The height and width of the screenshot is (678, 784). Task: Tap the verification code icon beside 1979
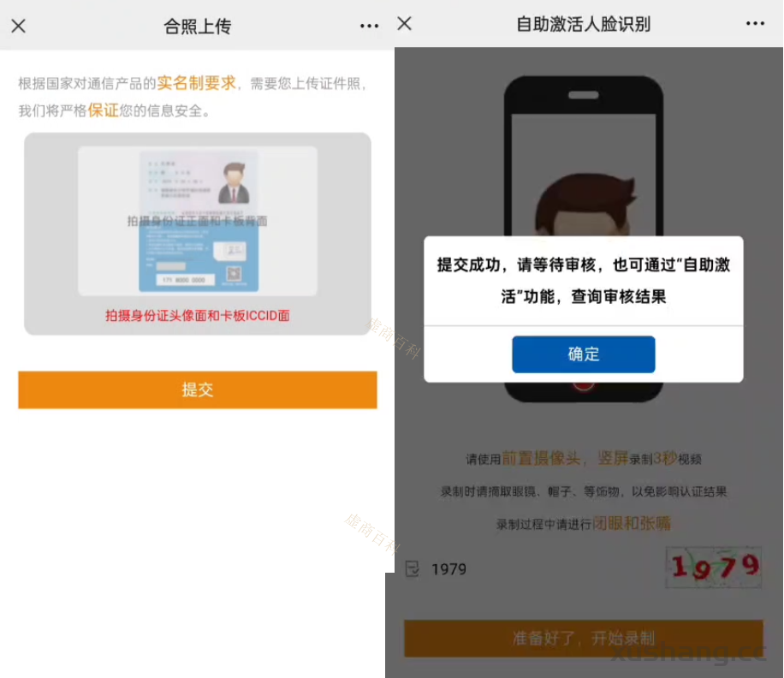pos(413,569)
